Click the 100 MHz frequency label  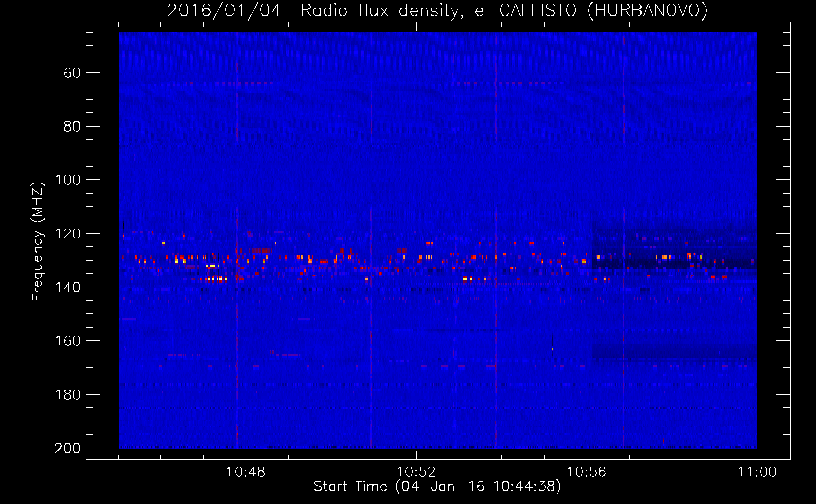(x=68, y=180)
